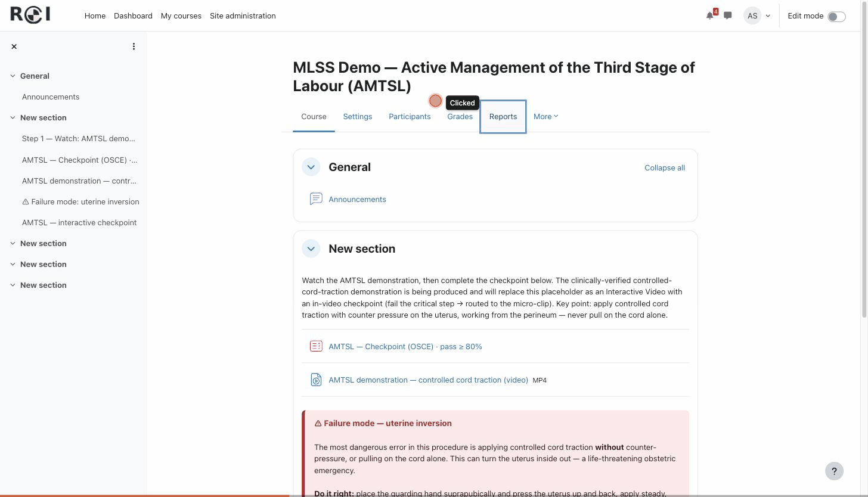Expand the More tab dropdown

[545, 116]
